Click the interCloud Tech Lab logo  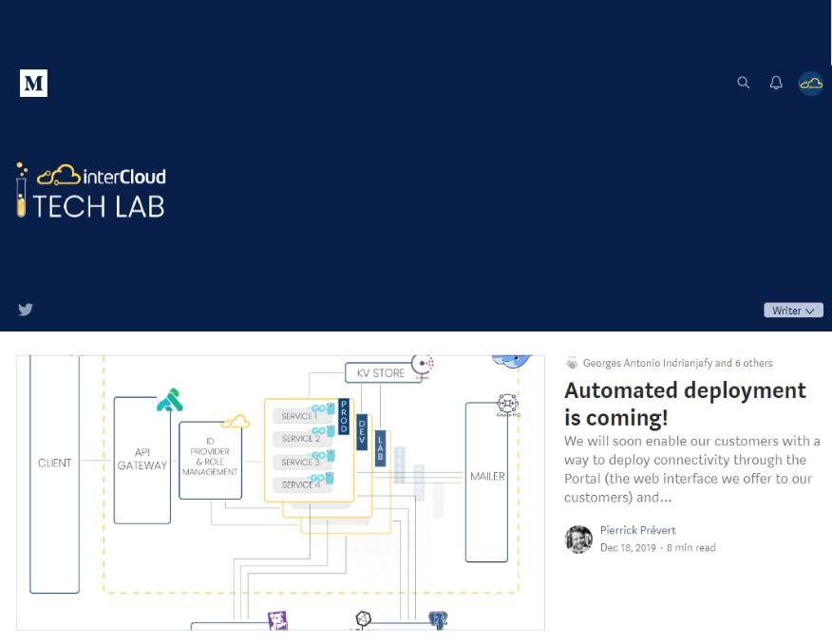91,190
